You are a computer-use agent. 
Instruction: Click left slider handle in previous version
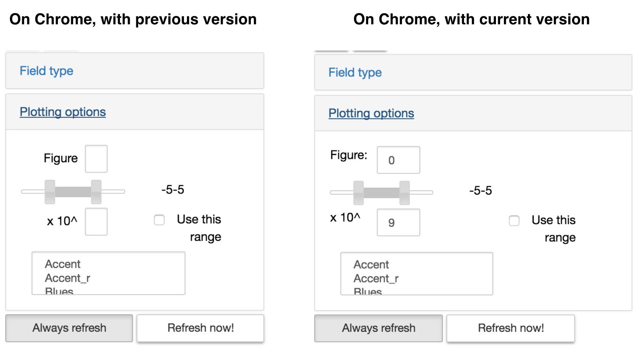tap(50, 192)
